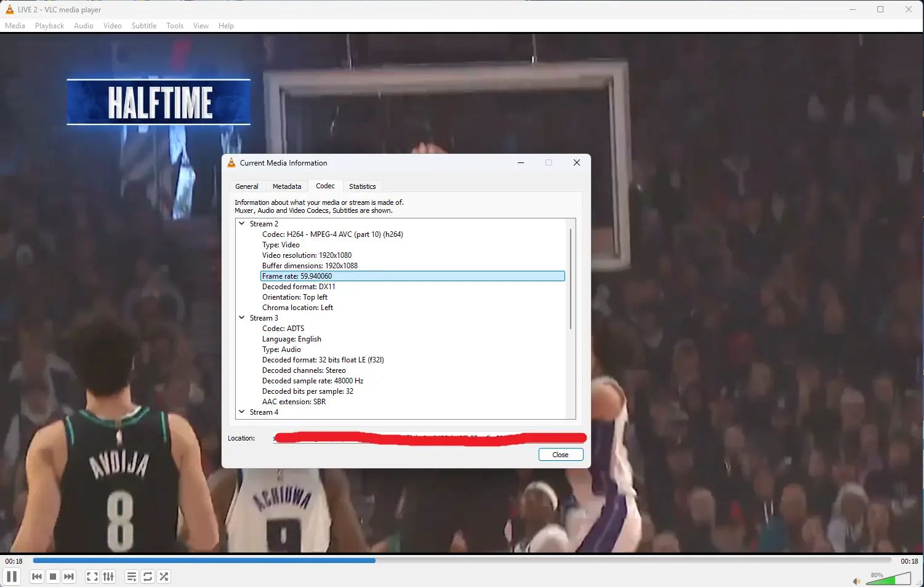This screenshot has width=924, height=587.
Task: Open the View menu
Action: point(201,26)
